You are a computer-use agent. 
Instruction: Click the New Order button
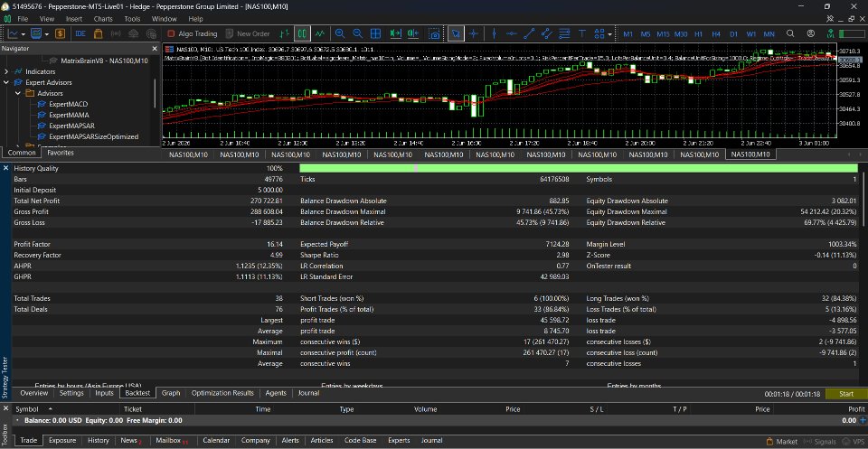[248, 33]
